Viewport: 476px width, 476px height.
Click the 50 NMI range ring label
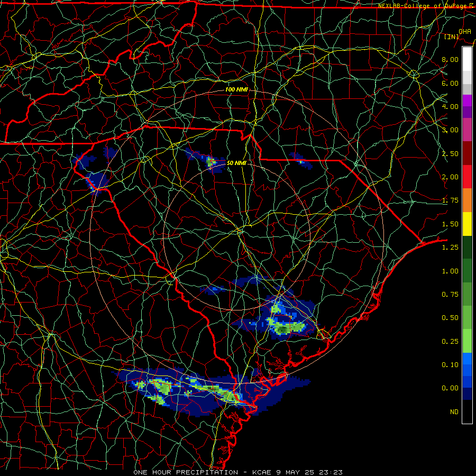[236, 163]
